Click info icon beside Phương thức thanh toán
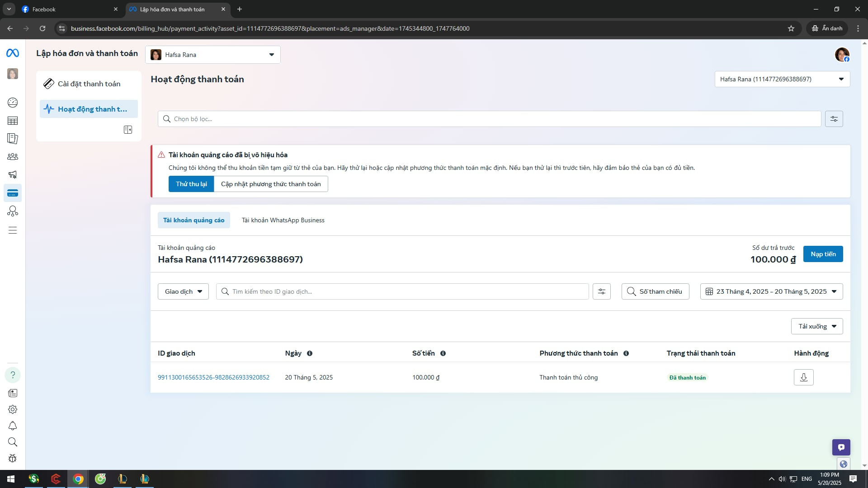 pos(626,353)
